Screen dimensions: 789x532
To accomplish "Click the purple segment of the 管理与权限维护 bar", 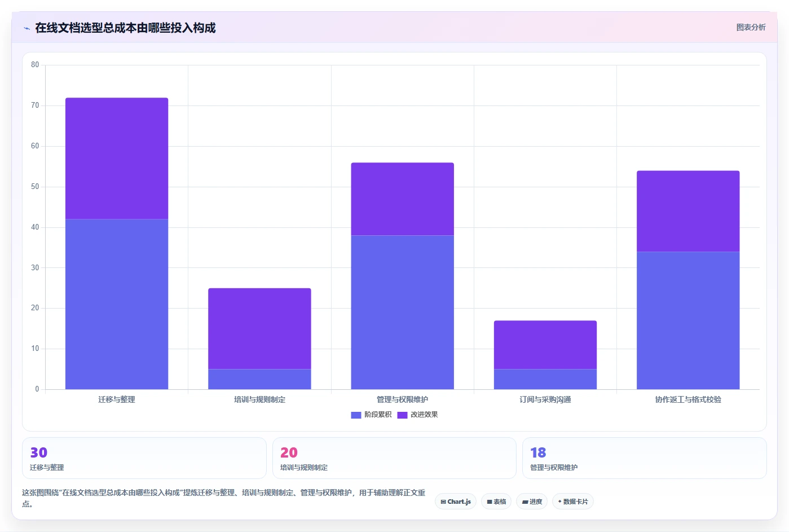I will pos(402,199).
